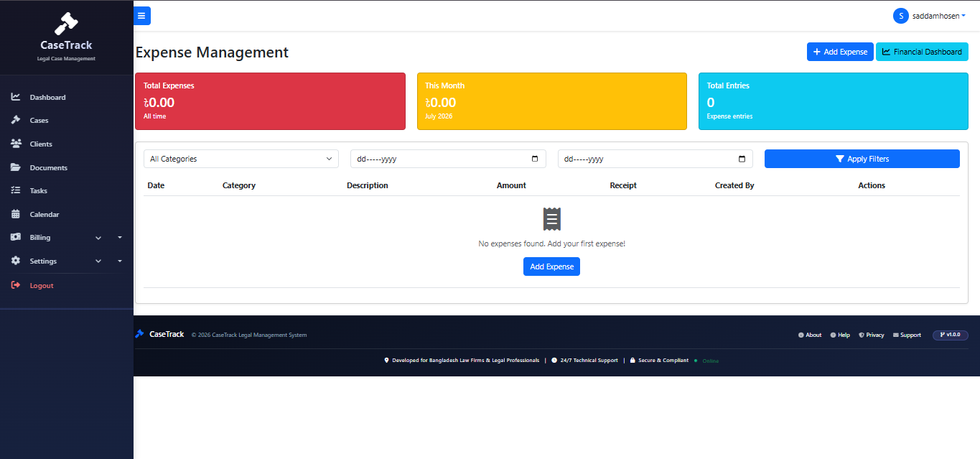Click the Logout link in sidebar
This screenshot has height=459, width=980.
42,285
